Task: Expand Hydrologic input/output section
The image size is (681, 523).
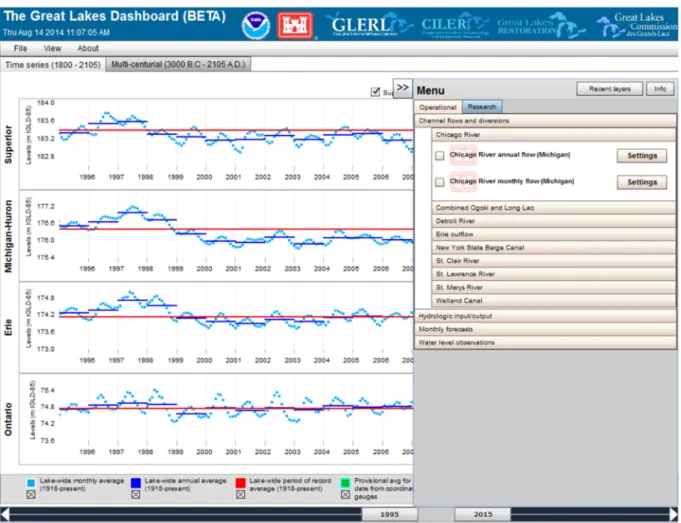Action: pyautogui.click(x=545, y=316)
